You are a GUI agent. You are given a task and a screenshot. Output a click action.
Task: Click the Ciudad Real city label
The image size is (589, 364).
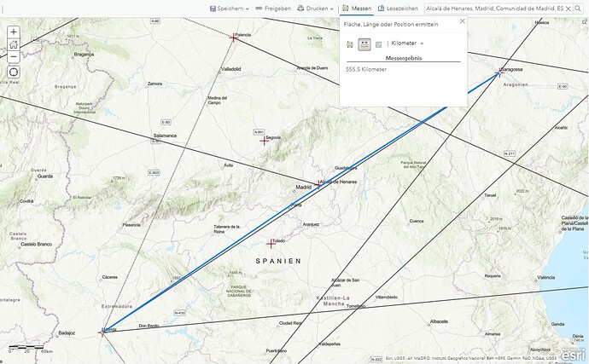point(290,323)
